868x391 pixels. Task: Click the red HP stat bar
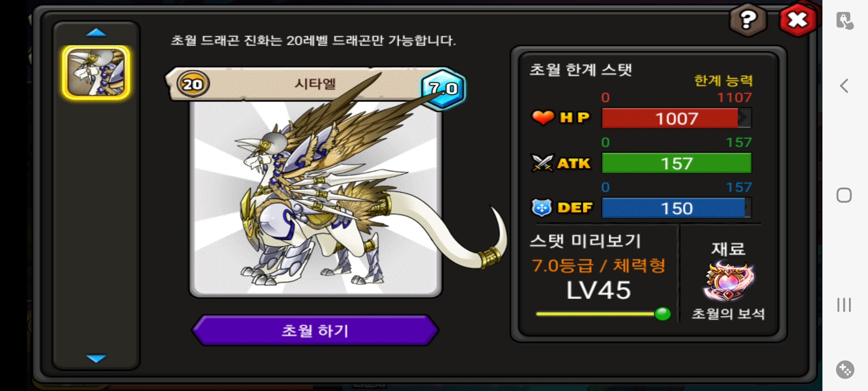point(676,118)
